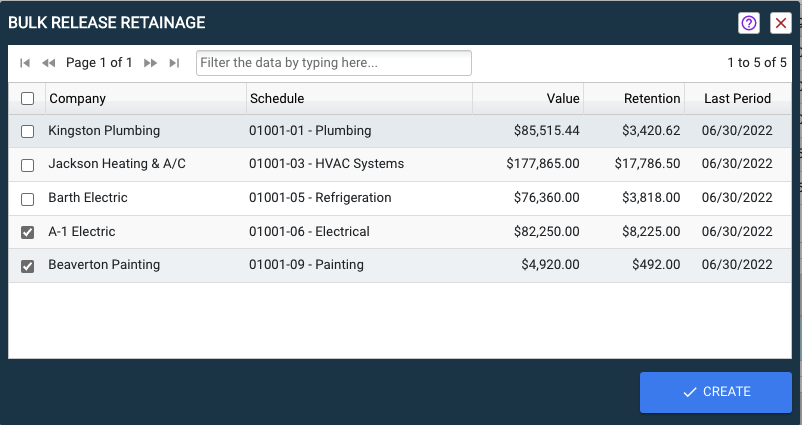Sort by the Value column header
This screenshot has height=425, width=802.
click(x=563, y=99)
